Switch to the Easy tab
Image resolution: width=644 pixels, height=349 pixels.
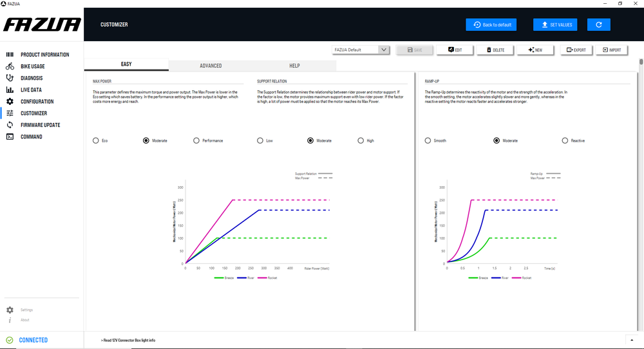126,64
